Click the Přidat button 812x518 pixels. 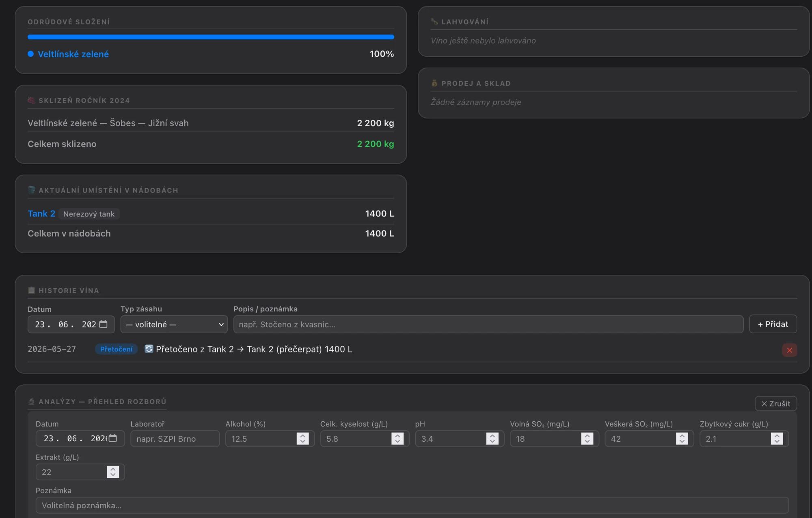point(773,324)
